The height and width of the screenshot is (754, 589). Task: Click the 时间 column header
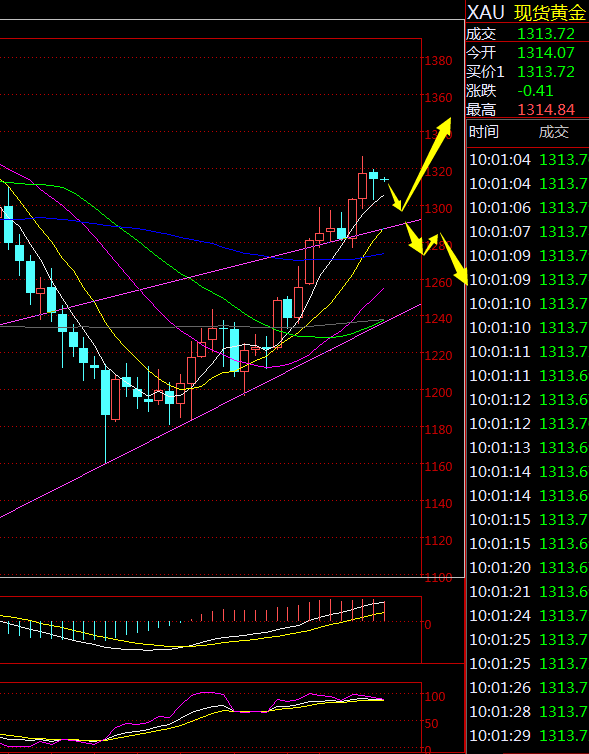(483, 131)
